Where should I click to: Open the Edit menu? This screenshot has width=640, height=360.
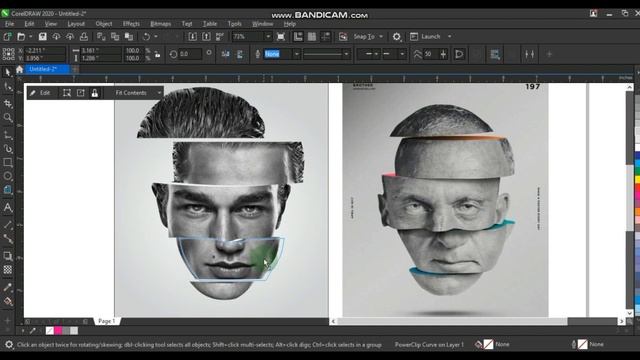coord(29,24)
